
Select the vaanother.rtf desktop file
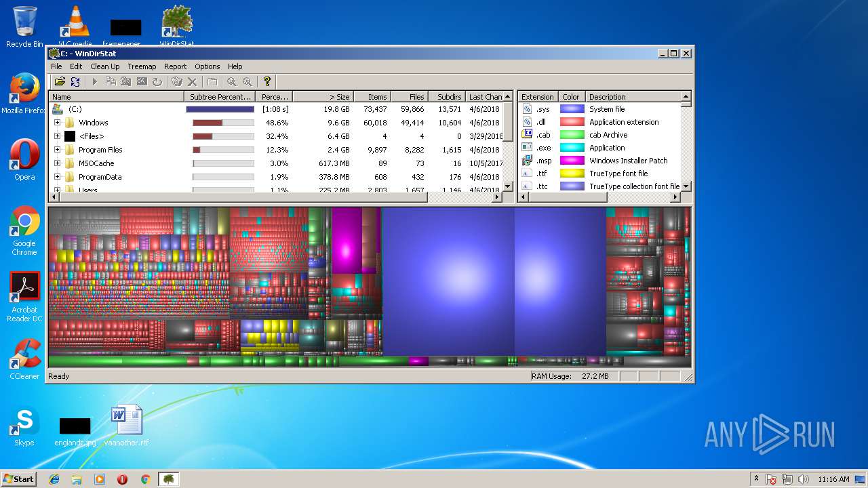point(126,426)
